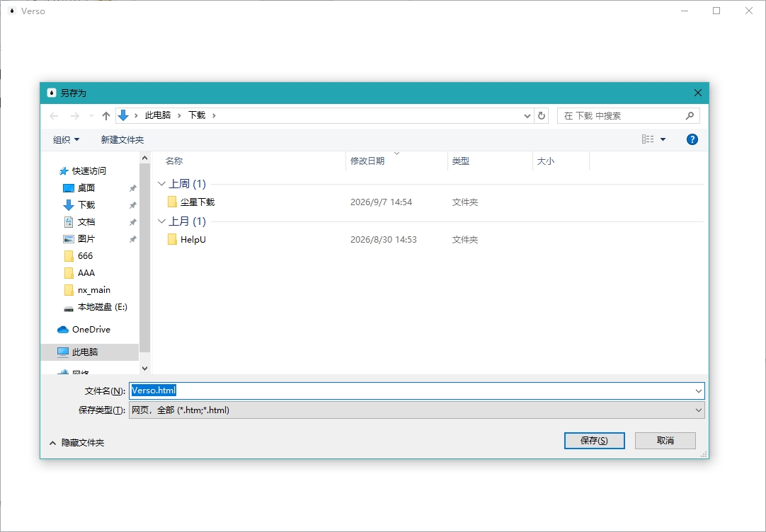Viewport: 766px width, 532px height.
Task: Open help with the question mark icon
Action: tap(692, 139)
